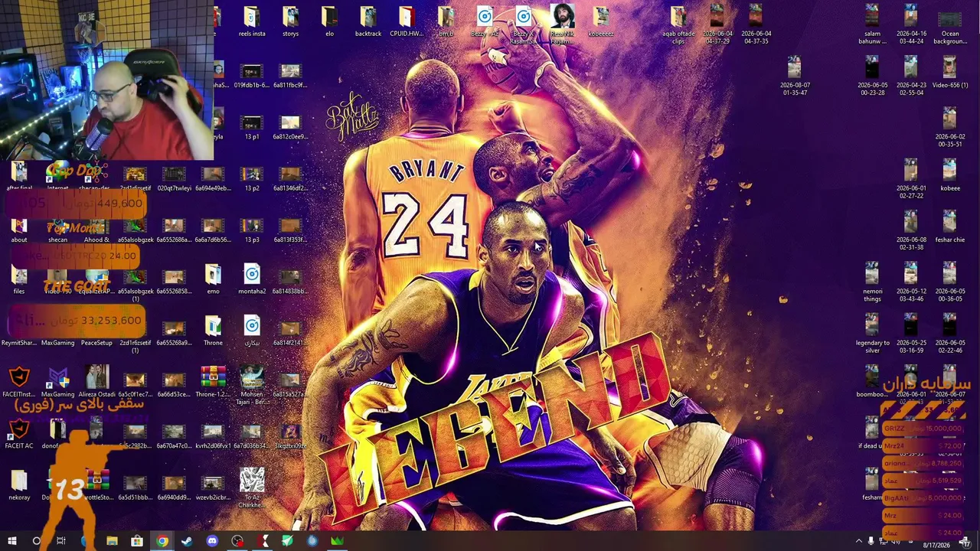
Task: Select video file 2026-08-07 01-35-47
Action: pos(795,77)
